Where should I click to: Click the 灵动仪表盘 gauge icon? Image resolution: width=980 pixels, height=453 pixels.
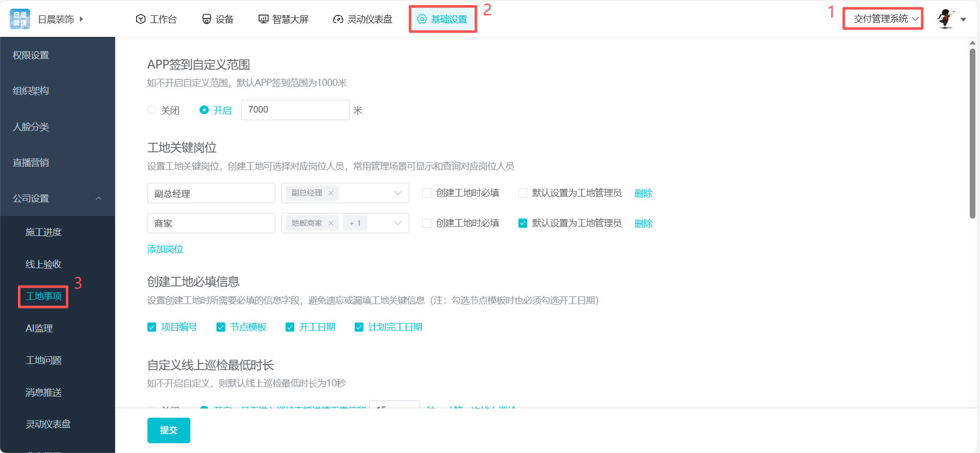(x=338, y=19)
